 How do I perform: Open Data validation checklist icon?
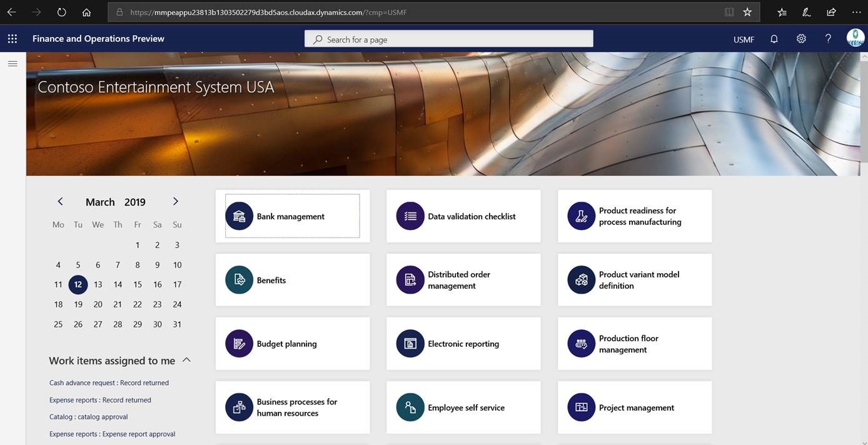(410, 216)
